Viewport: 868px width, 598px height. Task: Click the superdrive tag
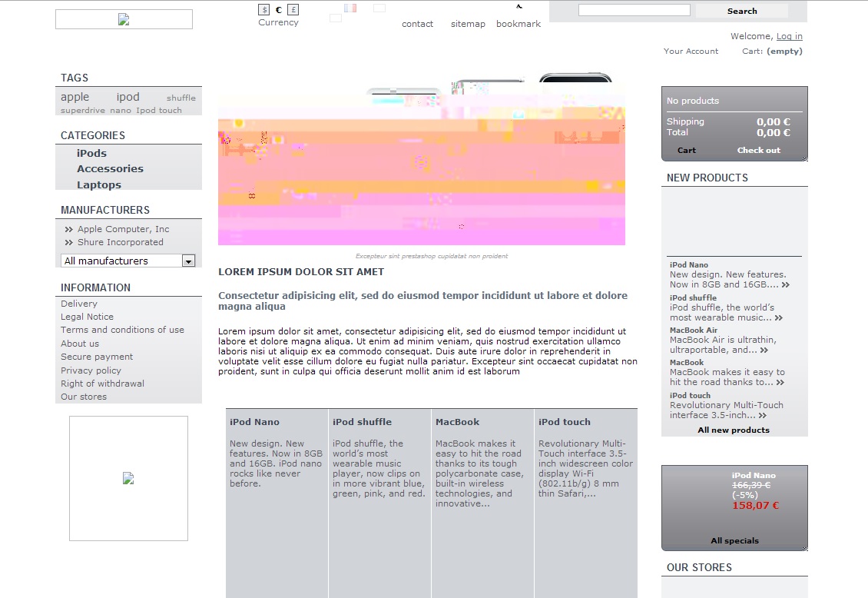pos(82,110)
